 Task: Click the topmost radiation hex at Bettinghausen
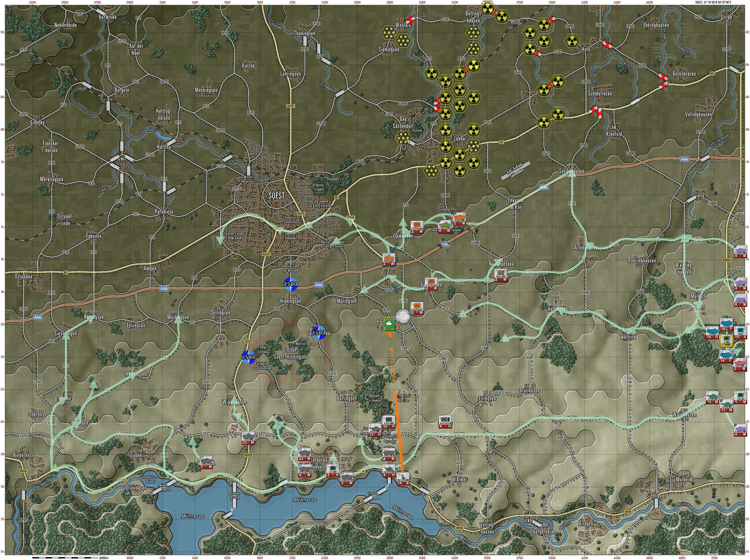click(x=487, y=8)
